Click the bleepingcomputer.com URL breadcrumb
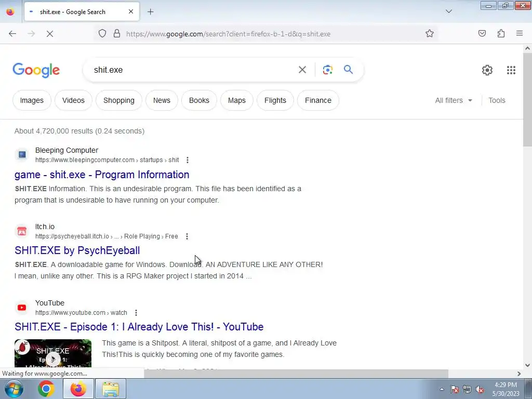 [107, 160]
